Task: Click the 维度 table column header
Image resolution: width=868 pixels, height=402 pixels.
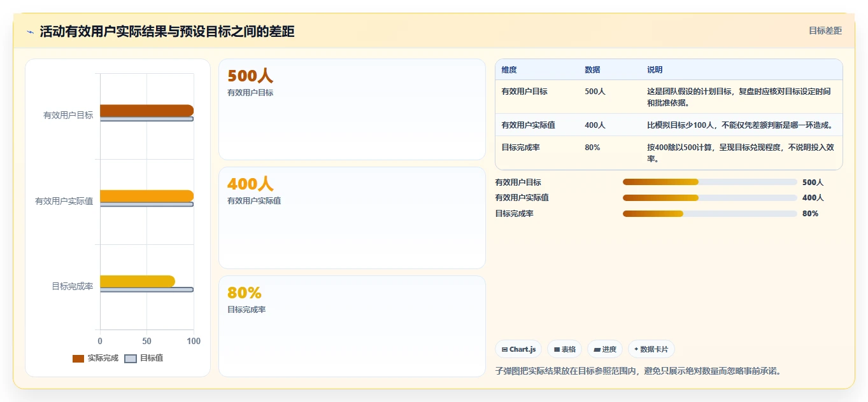Action: [509, 70]
